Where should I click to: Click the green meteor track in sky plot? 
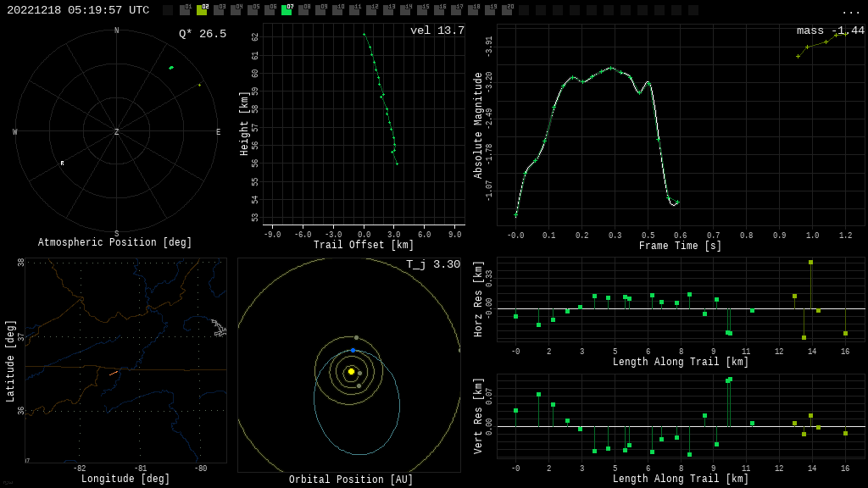(171, 68)
